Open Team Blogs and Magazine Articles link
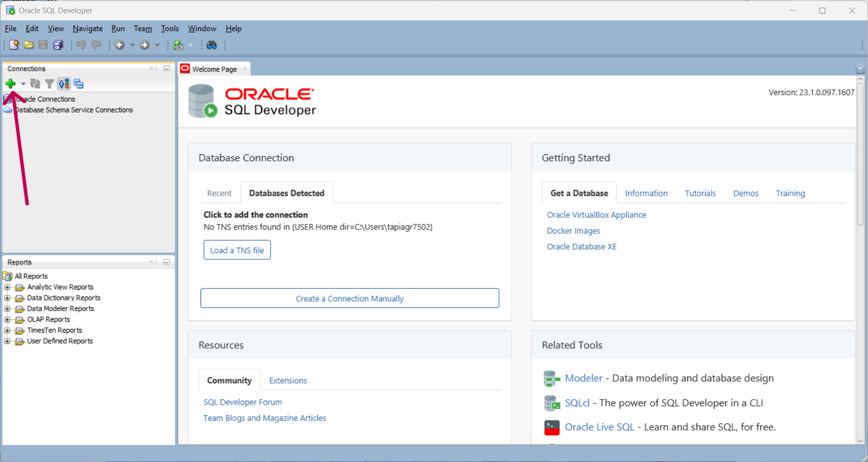868x462 pixels. [x=264, y=418]
